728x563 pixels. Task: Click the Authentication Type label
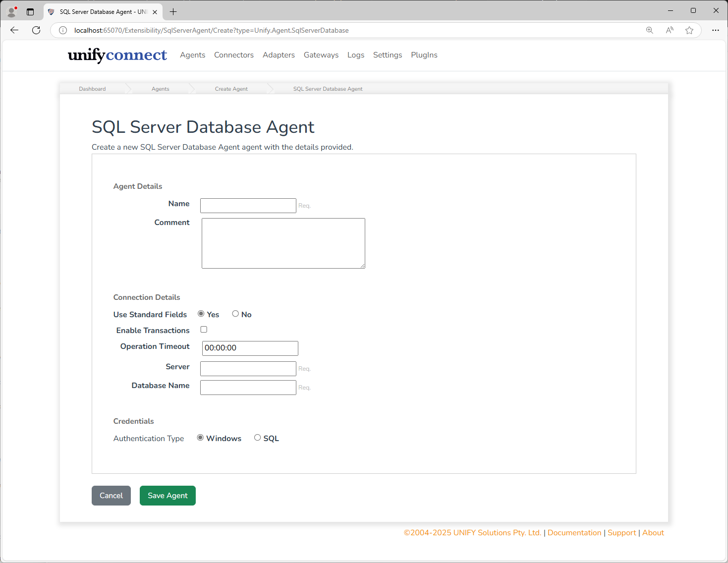tap(149, 439)
